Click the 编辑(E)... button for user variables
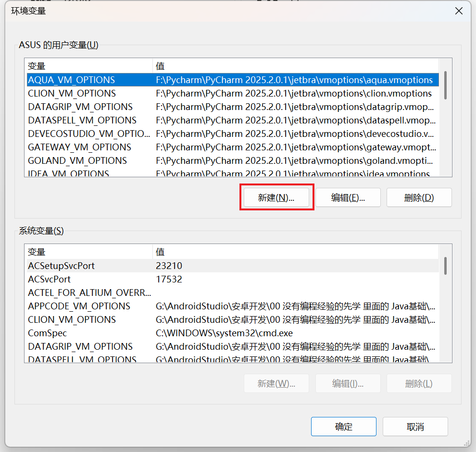The width and height of the screenshot is (476, 452). 348,197
